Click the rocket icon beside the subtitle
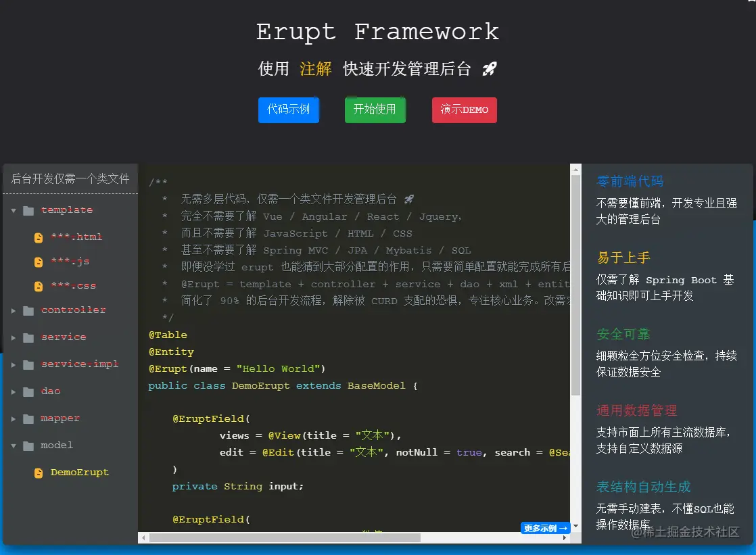Image resolution: width=756 pixels, height=555 pixels. (x=490, y=69)
